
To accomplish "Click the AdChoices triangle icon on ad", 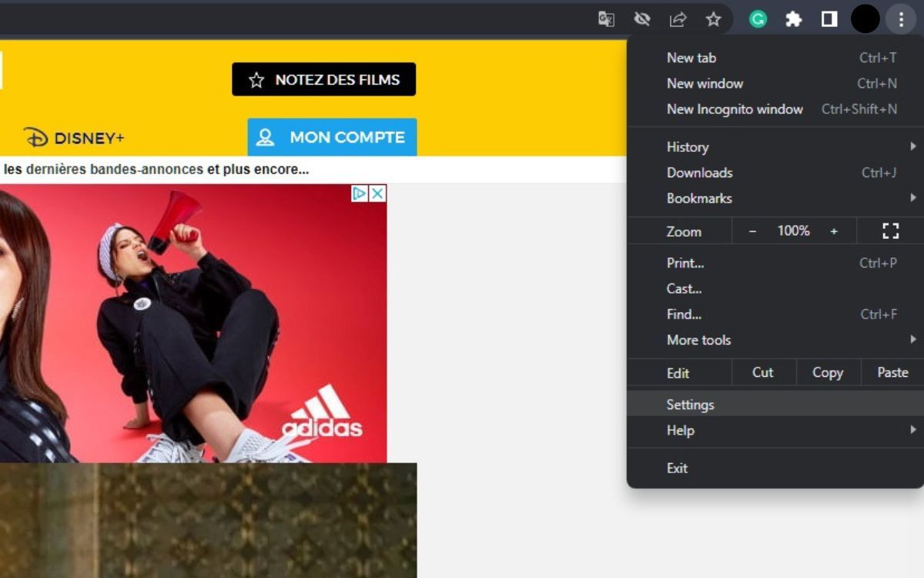I will click(359, 193).
